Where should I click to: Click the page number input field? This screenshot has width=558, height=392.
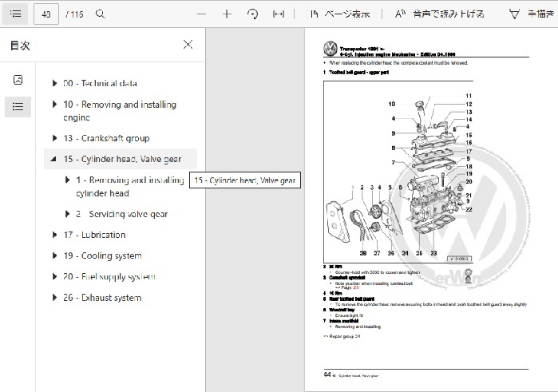[x=46, y=14]
